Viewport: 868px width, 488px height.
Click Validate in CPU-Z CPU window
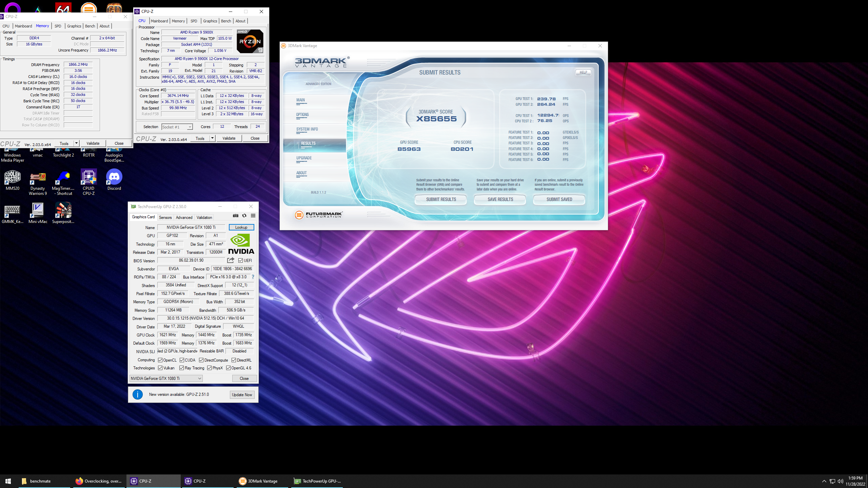coord(229,138)
